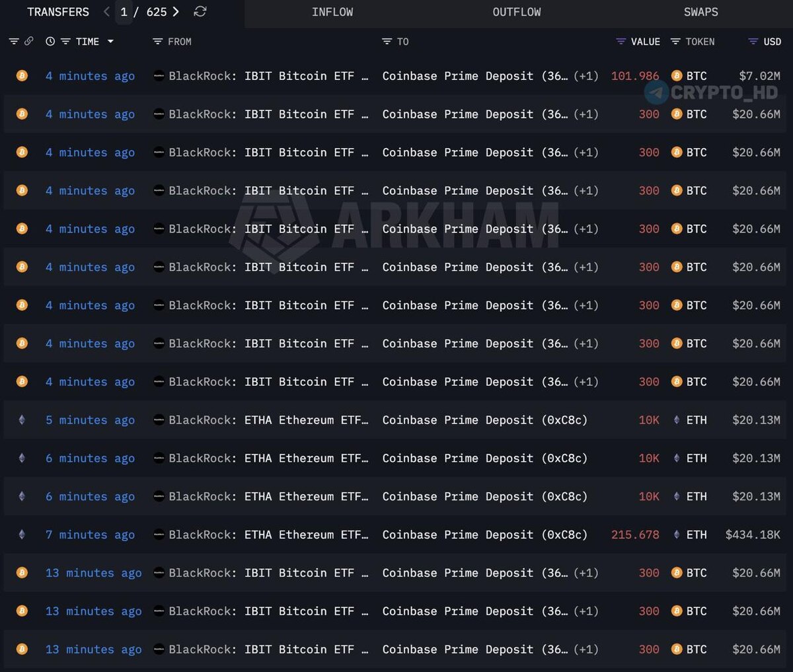Screen dimensions: 793x672
Task: Open the TIME column filter icon
Action: click(65, 42)
